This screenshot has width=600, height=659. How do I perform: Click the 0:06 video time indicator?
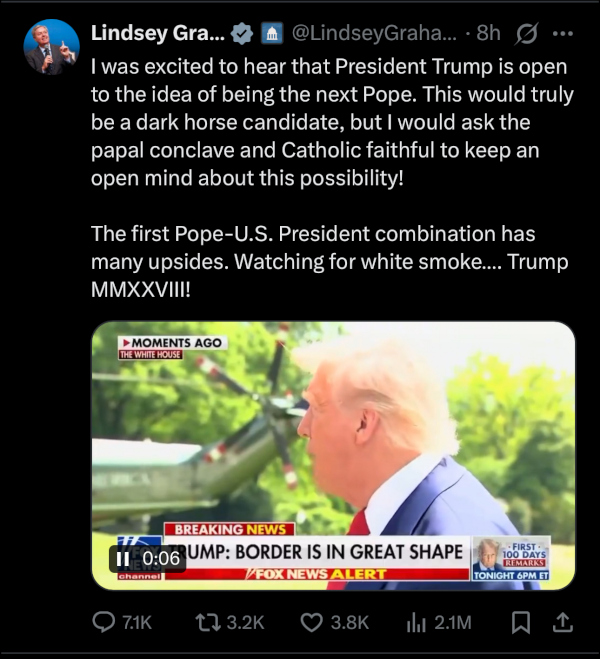point(161,559)
